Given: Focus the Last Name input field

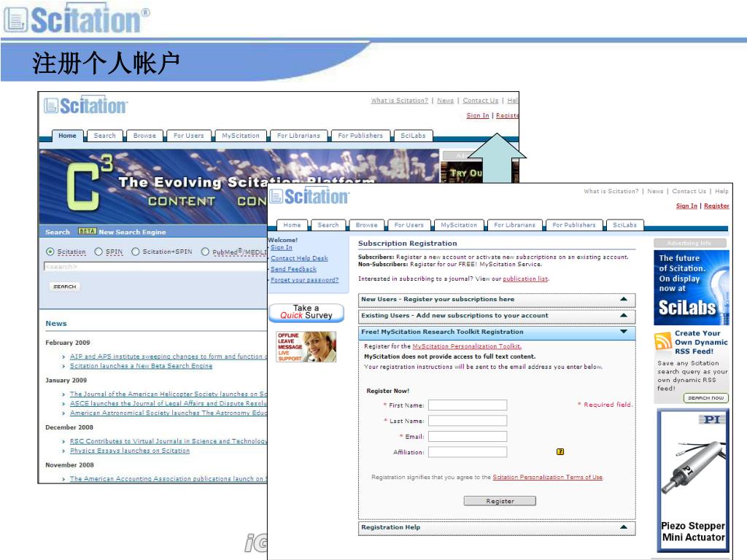Looking at the screenshot, I should tap(468, 421).
